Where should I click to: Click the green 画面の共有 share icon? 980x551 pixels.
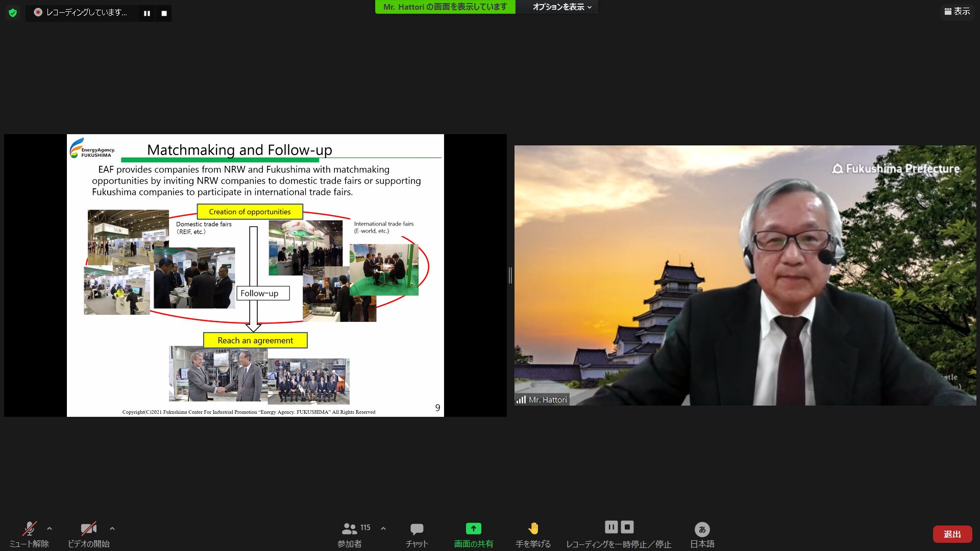[473, 529]
